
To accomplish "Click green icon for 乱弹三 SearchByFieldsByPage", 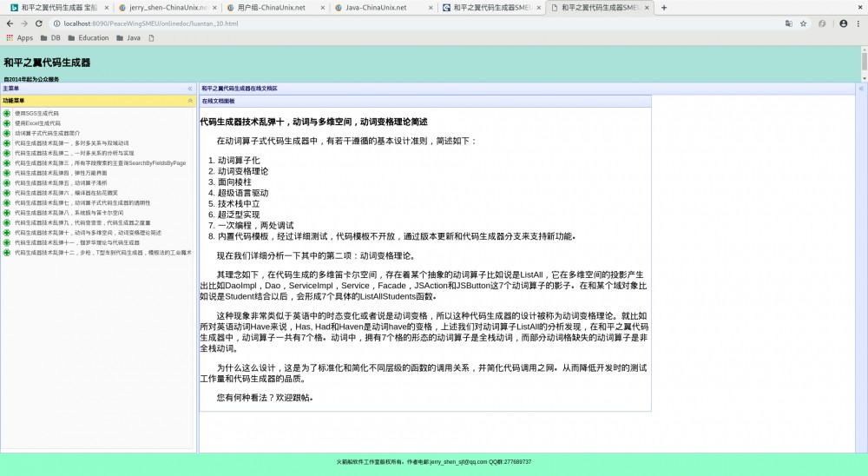I will tap(7, 163).
